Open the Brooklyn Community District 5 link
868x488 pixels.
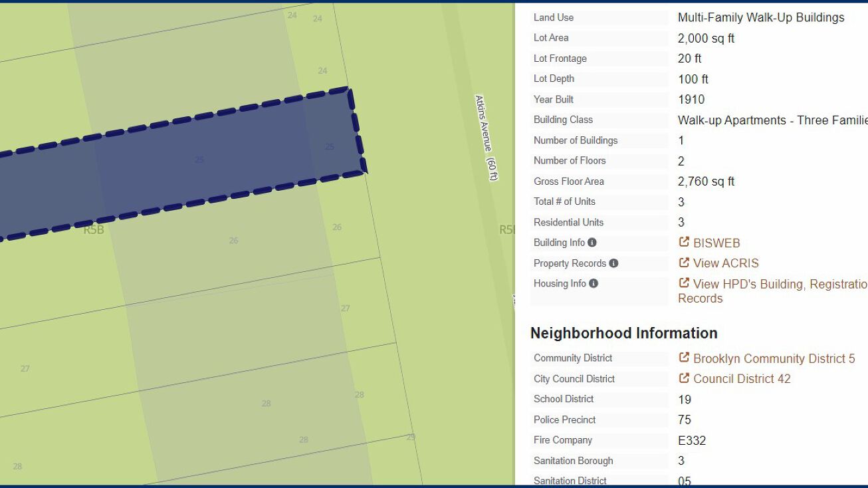tap(774, 359)
